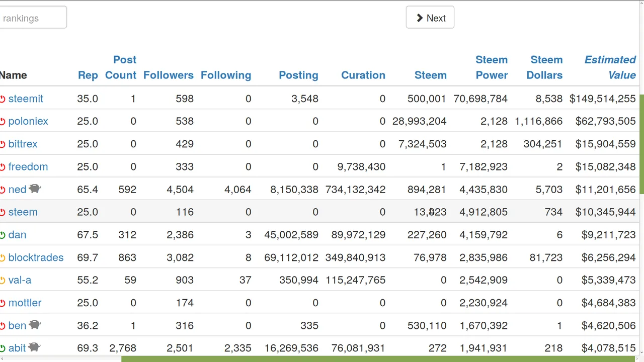Click abit's post count 2,768
Screen dimensions: 644x362
[x=123, y=347]
